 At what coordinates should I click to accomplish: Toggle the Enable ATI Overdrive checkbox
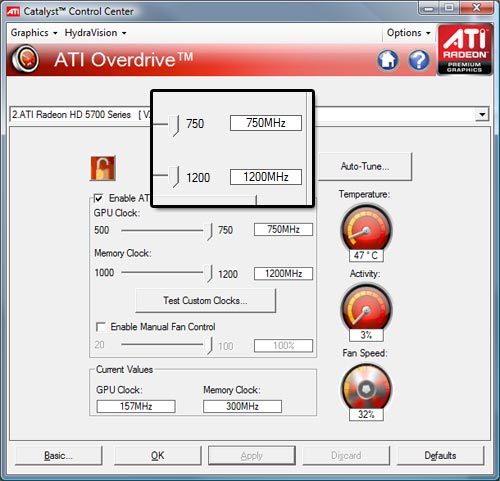pos(98,198)
